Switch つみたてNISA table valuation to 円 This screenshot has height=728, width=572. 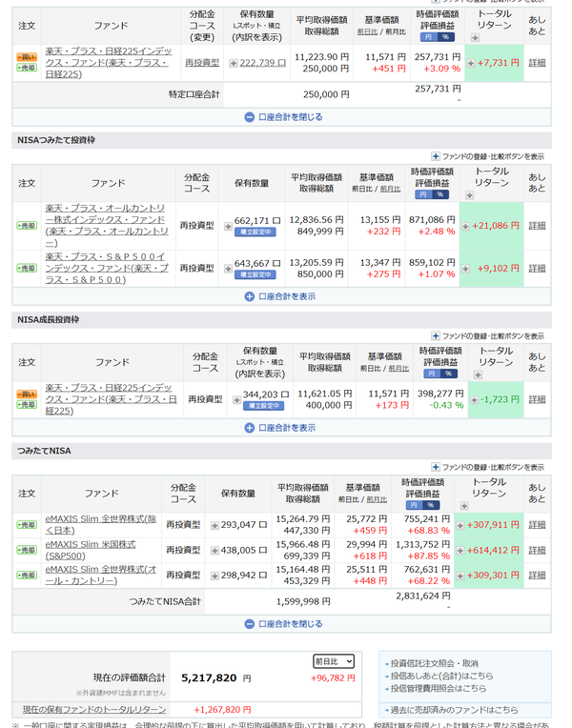(414, 505)
